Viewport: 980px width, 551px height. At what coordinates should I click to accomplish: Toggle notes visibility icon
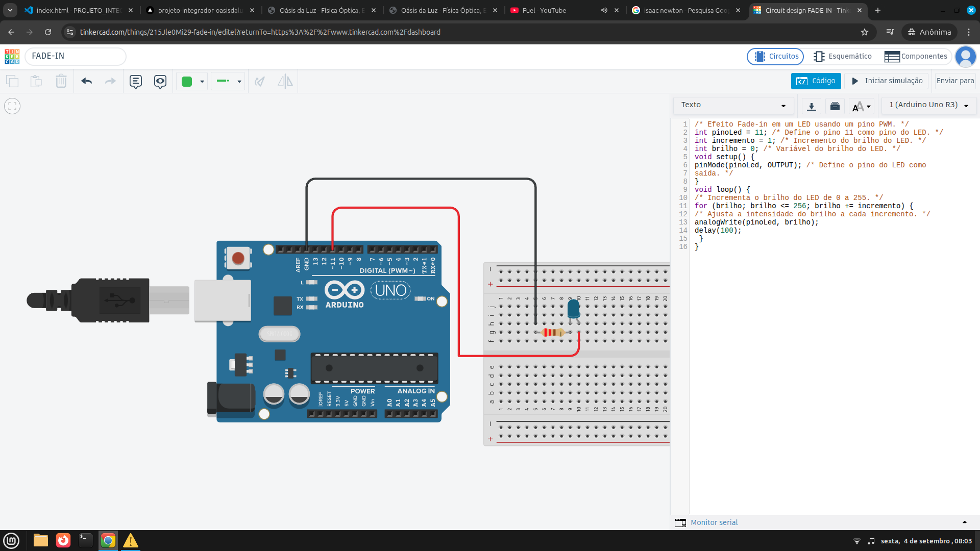[160, 82]
